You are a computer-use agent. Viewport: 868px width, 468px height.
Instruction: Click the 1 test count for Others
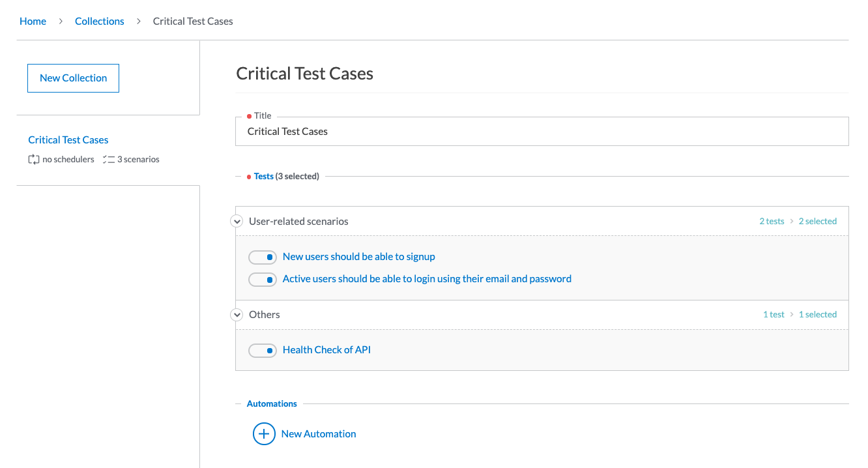click(x=774, y=314)
